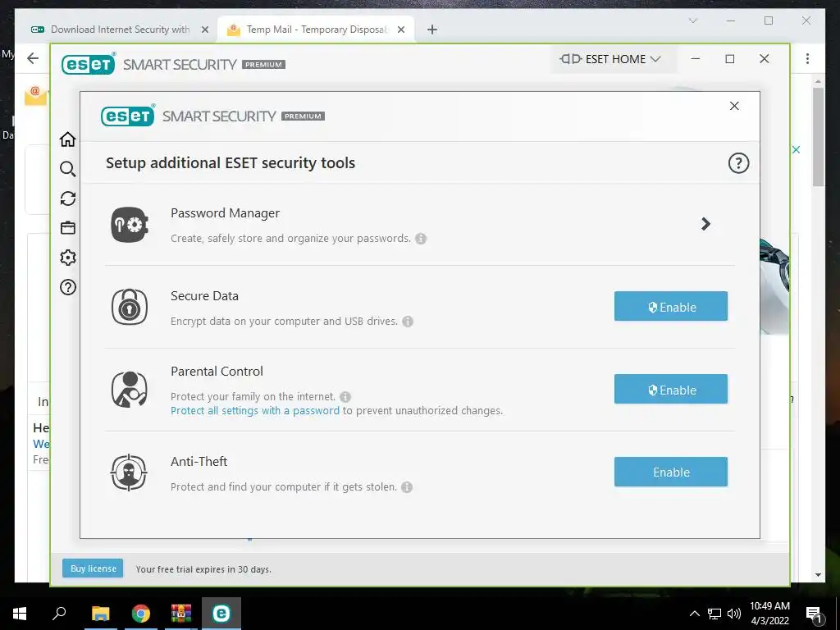Click the Password Manager title text
This screenshot has width=840, height=630.
(225, 213)
